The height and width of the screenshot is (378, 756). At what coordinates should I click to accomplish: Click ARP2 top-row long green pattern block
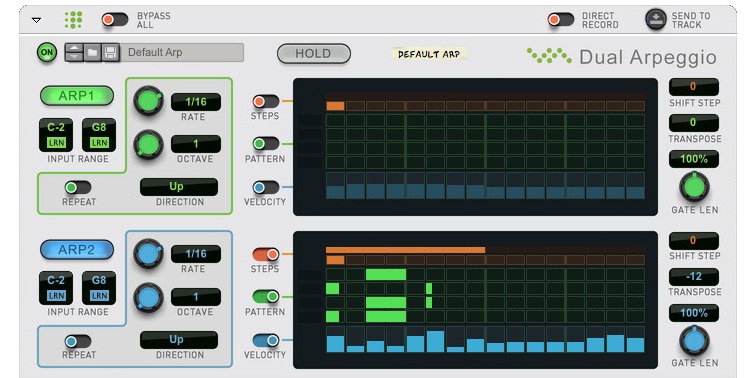[386, 275]
